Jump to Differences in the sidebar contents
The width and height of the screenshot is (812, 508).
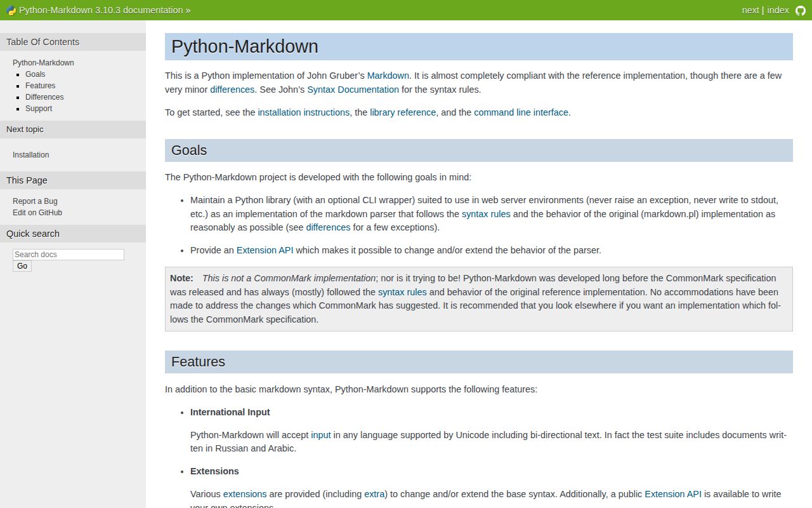[44, 97]
